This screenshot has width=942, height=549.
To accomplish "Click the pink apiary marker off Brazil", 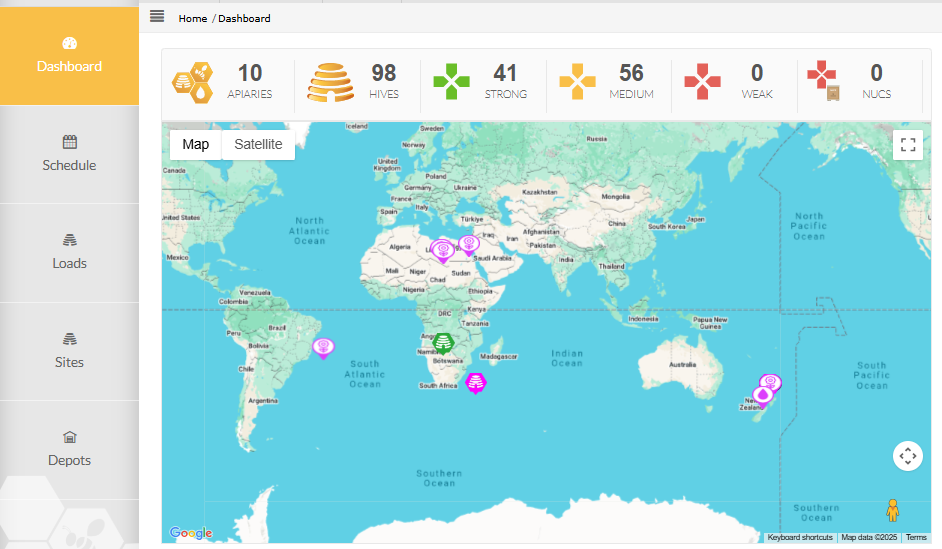I will pyautogui.click(x=323, y=348).
